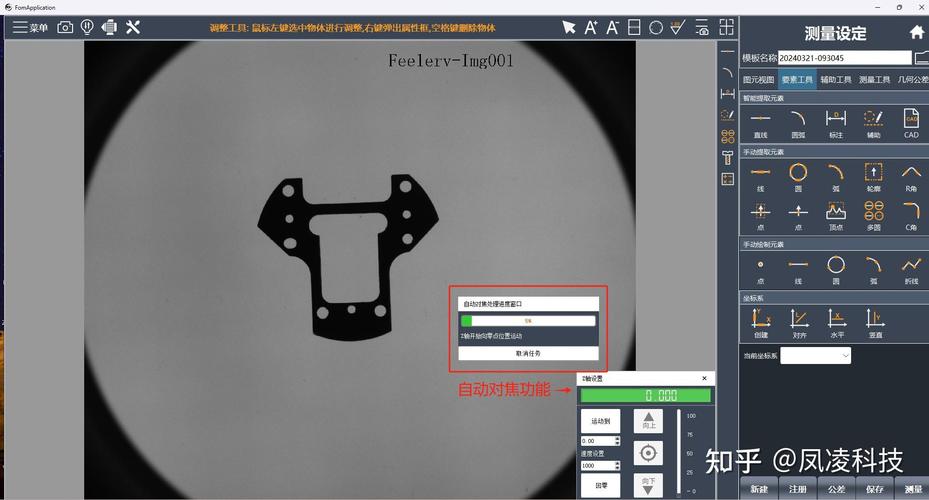Click the circle icon in the top toolbar
This screenshot has height=500, width=929.
[656, 27]
